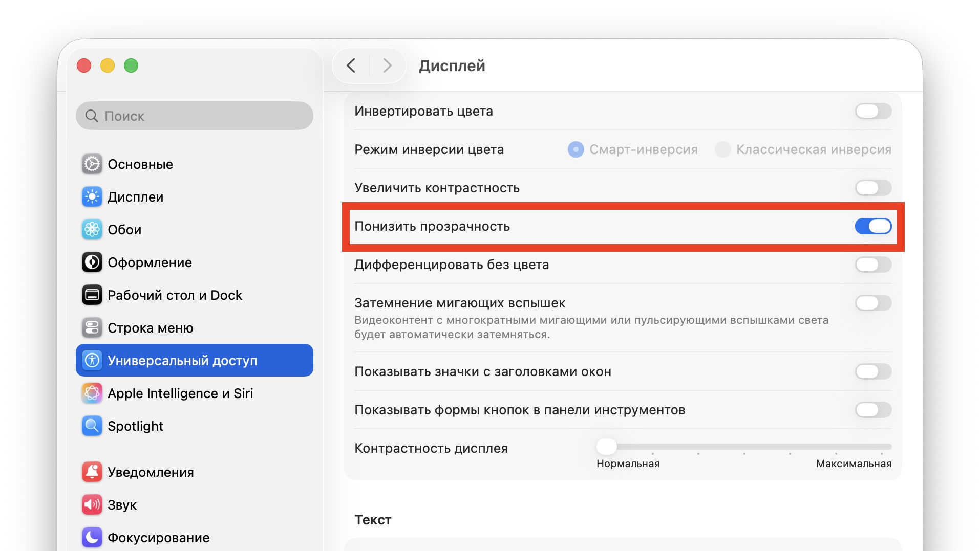Viewport: 980px width, 551px height.
Task: Open Уведомления settings
Action: pyautogui.click(x=195, y=472)
